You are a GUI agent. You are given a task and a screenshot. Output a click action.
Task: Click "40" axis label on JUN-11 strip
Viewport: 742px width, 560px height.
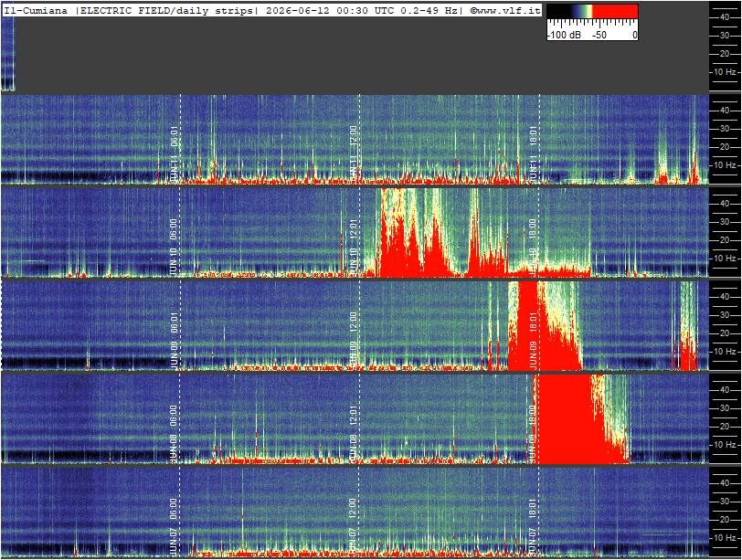(725, 111)
